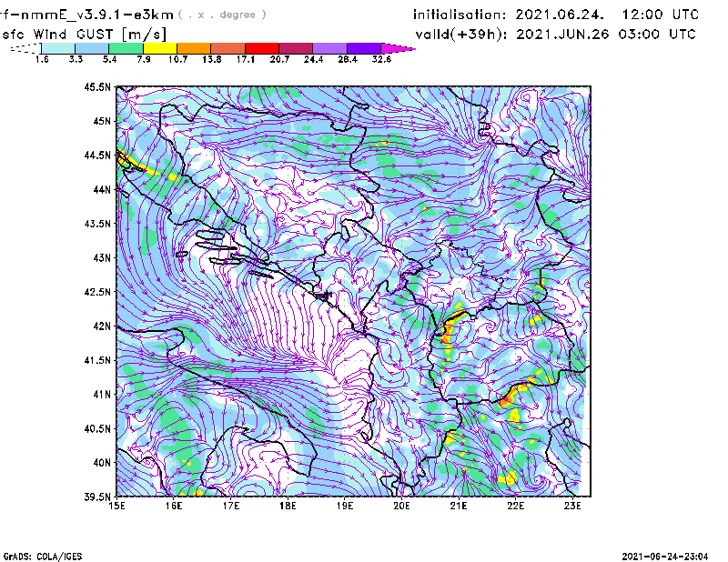Click the 17.1 legend value
This screenshot has width=728, height=562.
click(245, 59)
